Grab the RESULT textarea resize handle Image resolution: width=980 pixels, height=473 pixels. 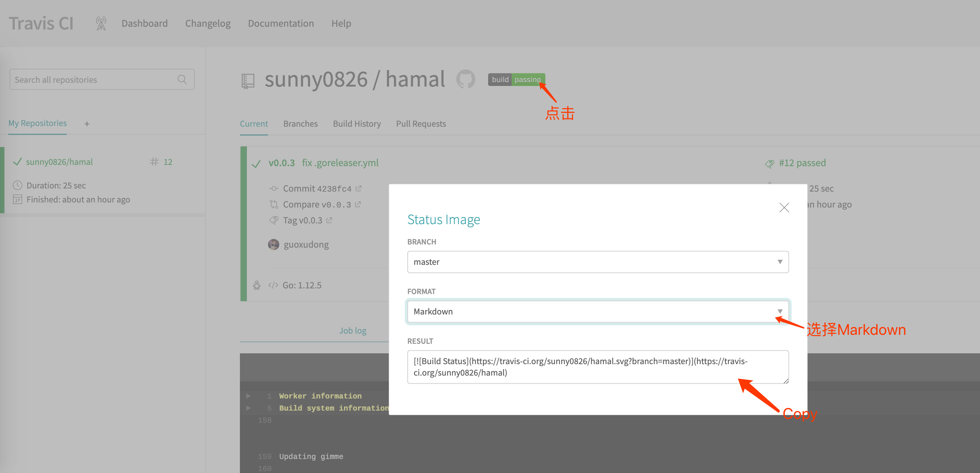pyautogui.click(x=786, y=380)
